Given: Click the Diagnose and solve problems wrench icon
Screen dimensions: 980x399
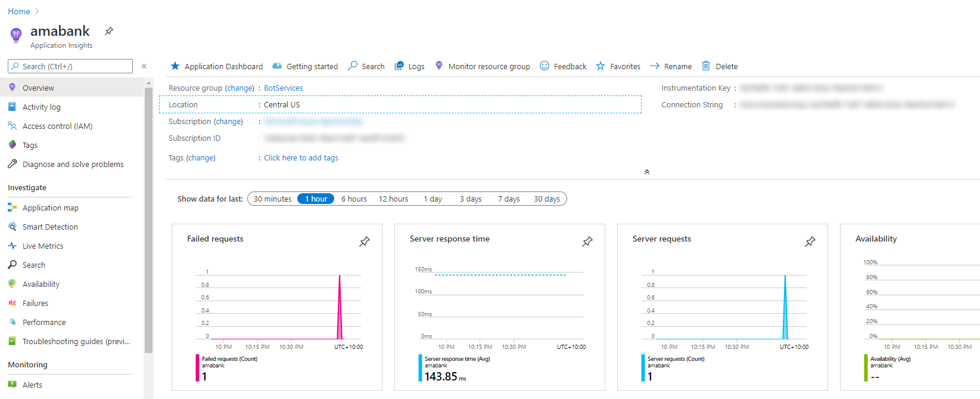Looking at the screenshot, I should [x=12, y=163].
